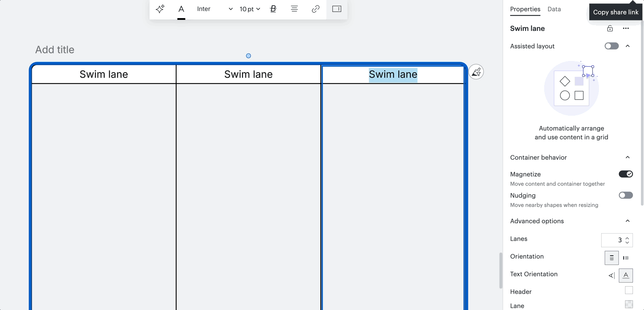Screen dimensions: 644x310
Task: Toggle bold strikethrough text formatting
Action: [273, 9]
